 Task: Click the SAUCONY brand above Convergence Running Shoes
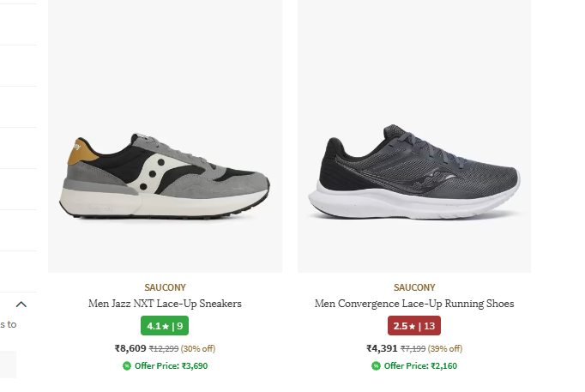click(414, 287)
